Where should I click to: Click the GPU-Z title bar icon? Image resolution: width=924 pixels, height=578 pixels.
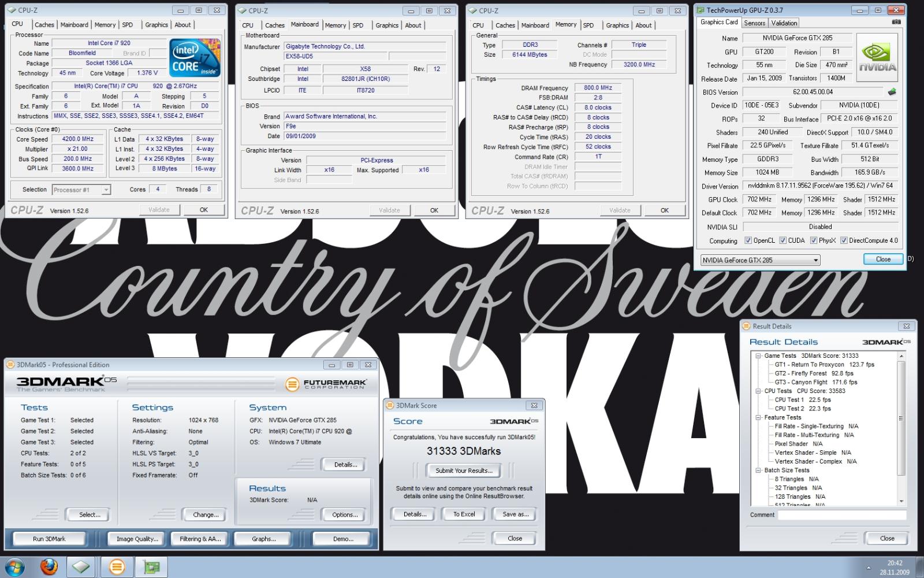701,10
